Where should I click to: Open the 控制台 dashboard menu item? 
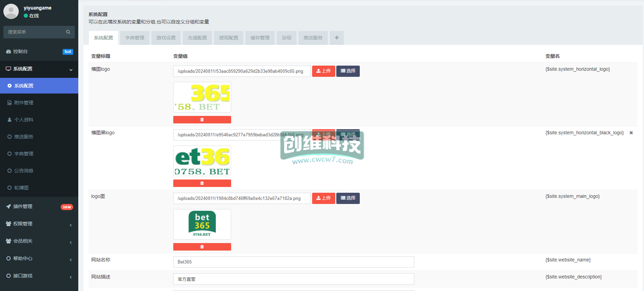click(x=39, y=52)
